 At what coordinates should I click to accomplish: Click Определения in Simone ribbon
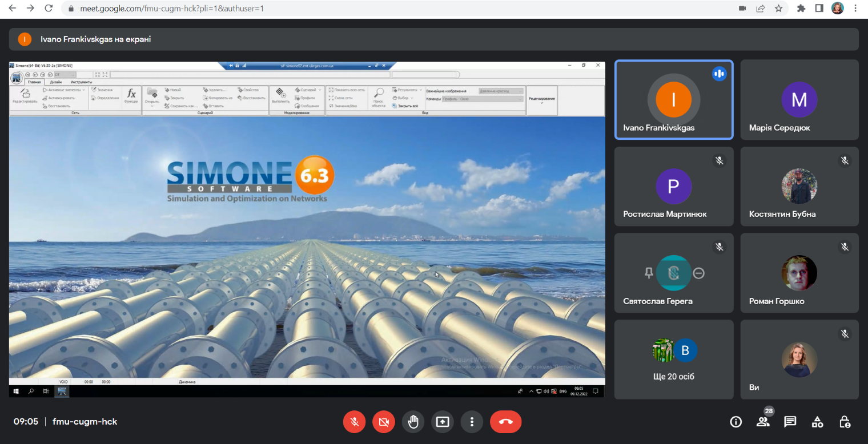105,98
